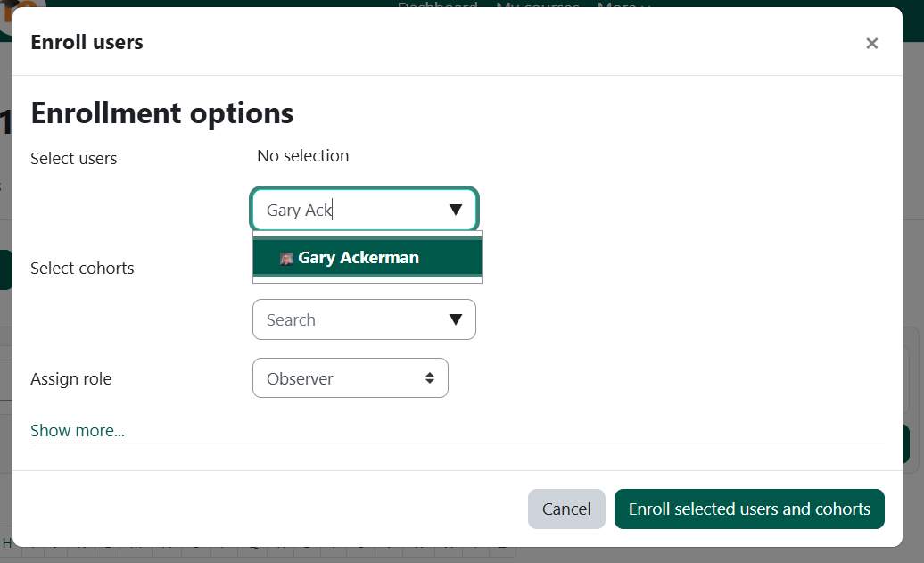
Task: Open the More navigation menu
Action: [622, 5]
